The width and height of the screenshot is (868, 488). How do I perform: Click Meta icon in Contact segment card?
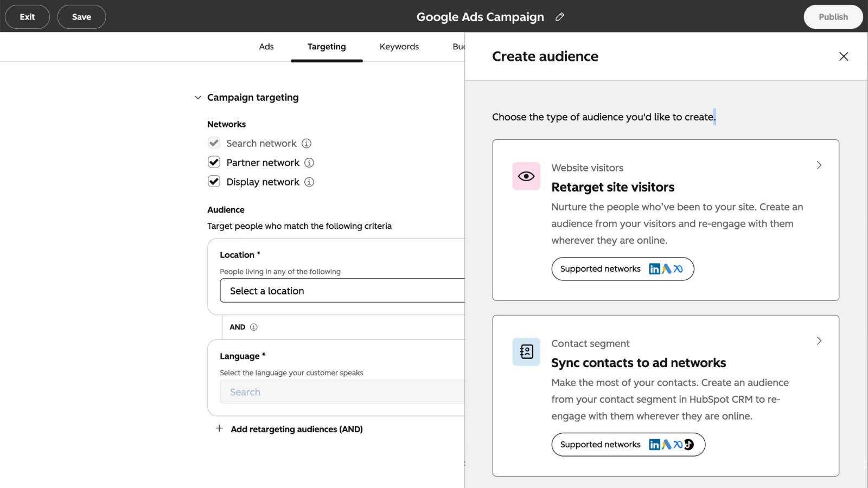point(678,445)
